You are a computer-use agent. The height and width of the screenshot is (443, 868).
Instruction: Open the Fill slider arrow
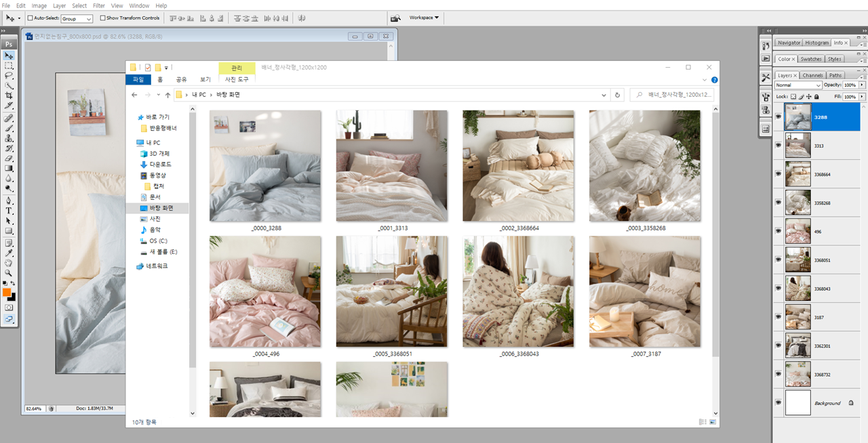point(862,97)
